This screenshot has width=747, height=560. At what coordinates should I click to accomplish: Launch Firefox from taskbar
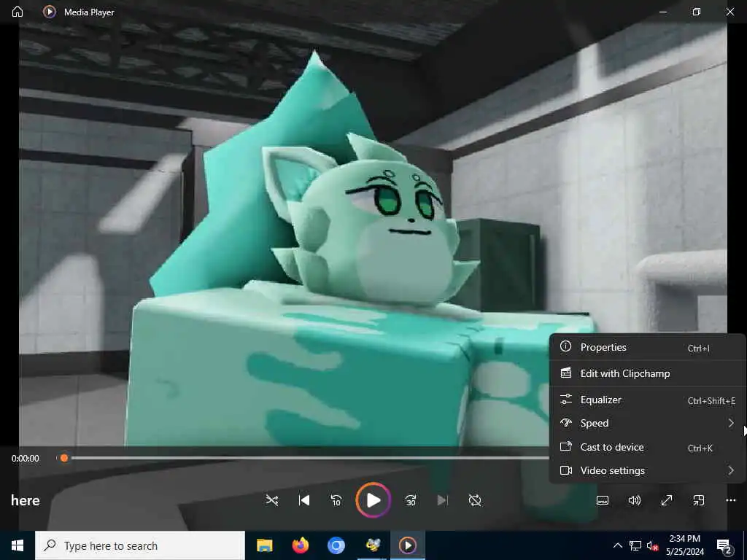pos(300,545)
